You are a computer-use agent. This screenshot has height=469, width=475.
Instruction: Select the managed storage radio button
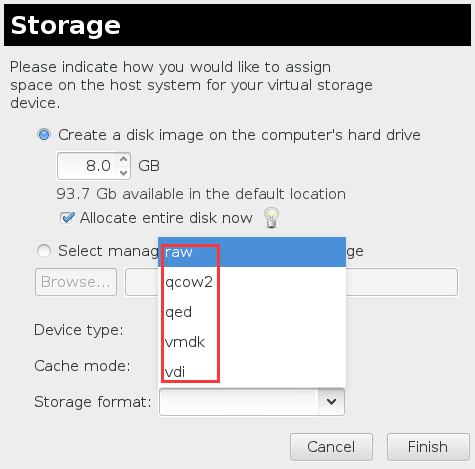[x=44, y=251]
